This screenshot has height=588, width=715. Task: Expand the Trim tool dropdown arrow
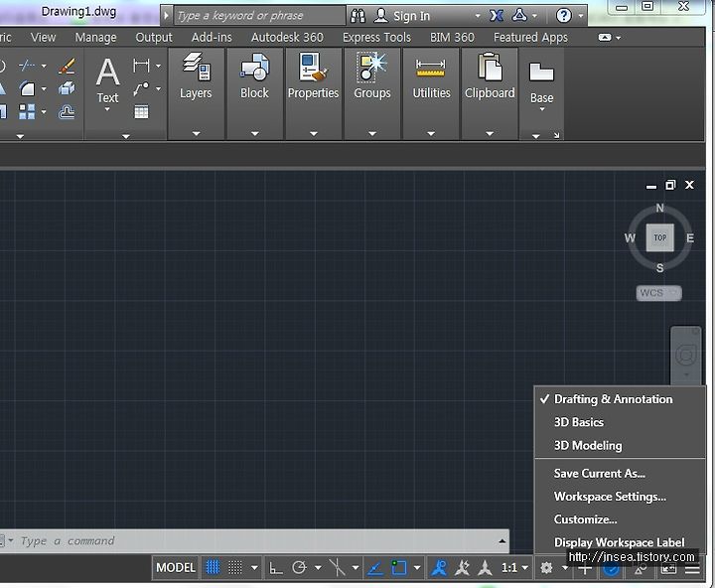(44, 66)
